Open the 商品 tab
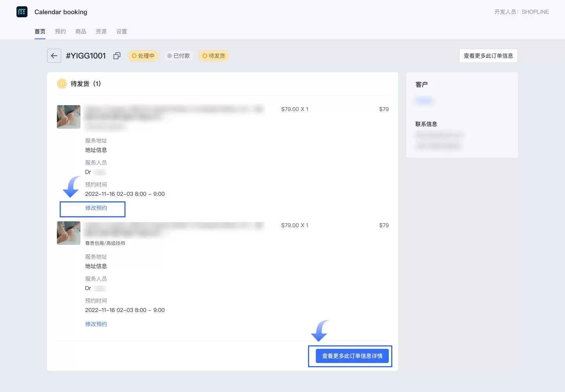 pyautogui.click(x=81, y=31)
